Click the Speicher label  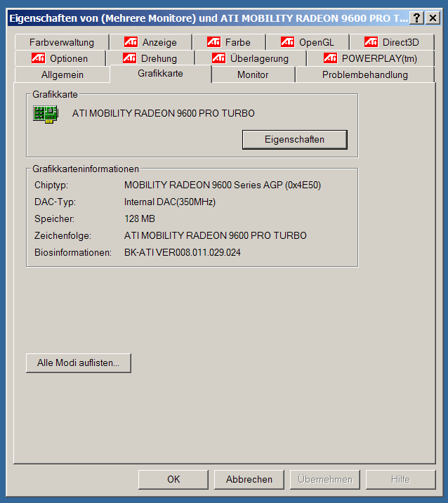tap(54, 218)
